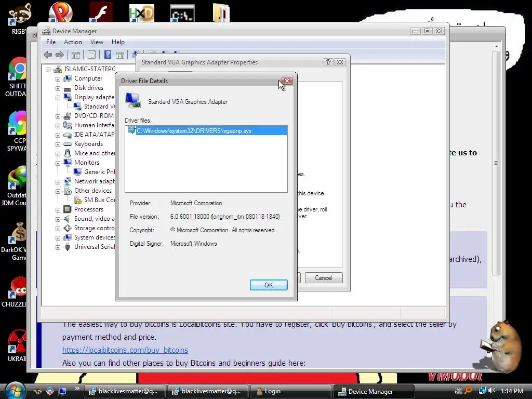Click OK in Driver File Details
Viewport: 532px width, 399px height.
tap(269, 285)
